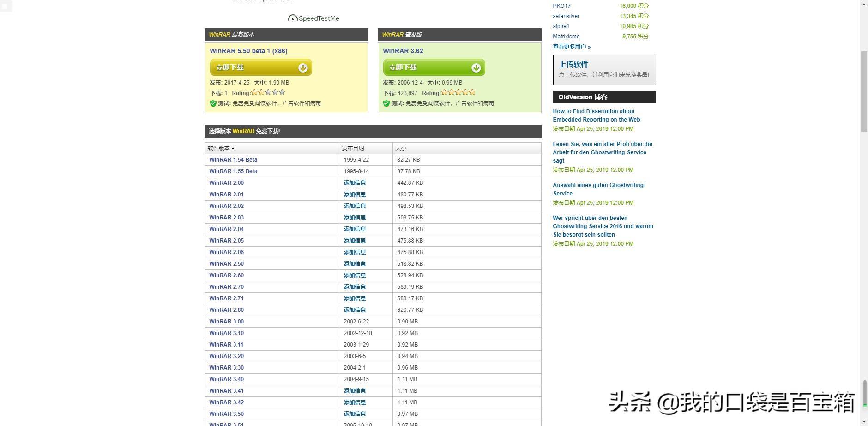Click the page vertical scrollbar thumb

pos(864,91)
